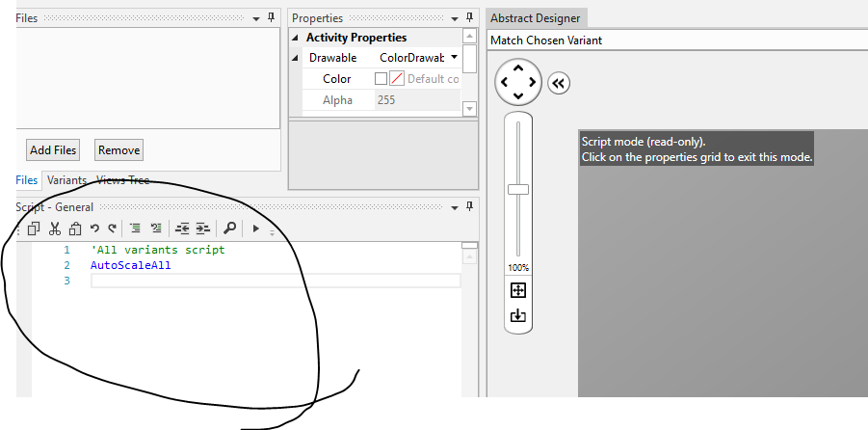This screenshot has width=868, height=430.
Task: Select the Abstract Designer tab
Action: [535, 17]
